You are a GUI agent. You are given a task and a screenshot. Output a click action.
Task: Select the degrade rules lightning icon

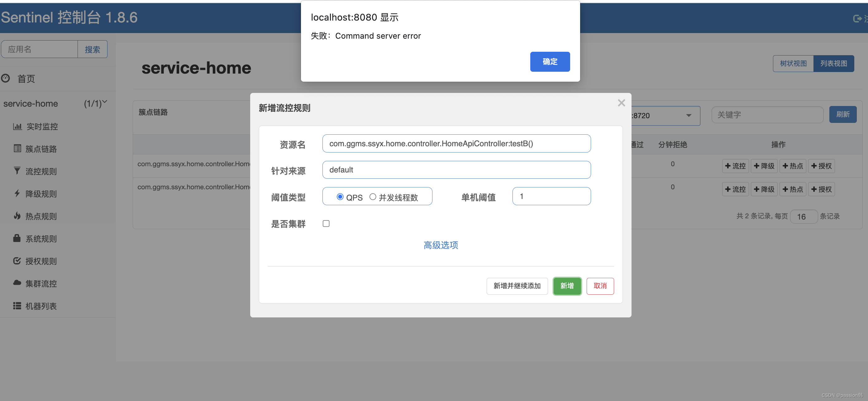click(x=17, y=194)
